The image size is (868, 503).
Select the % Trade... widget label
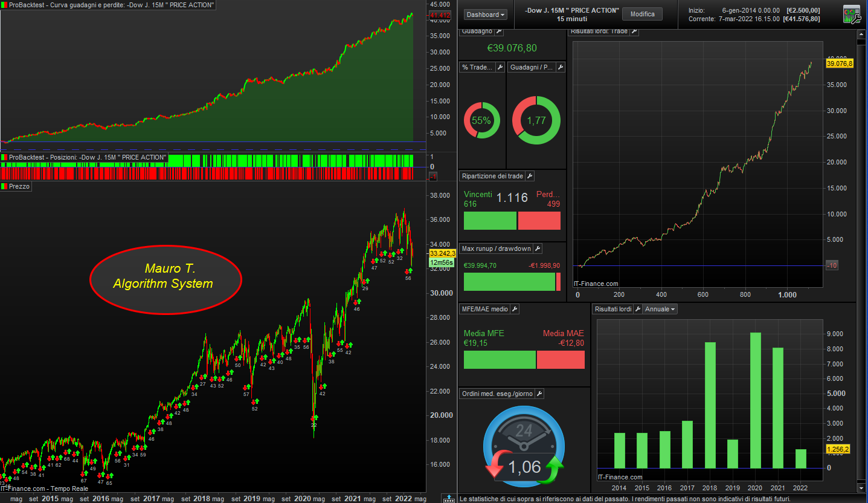click(478, 67)
